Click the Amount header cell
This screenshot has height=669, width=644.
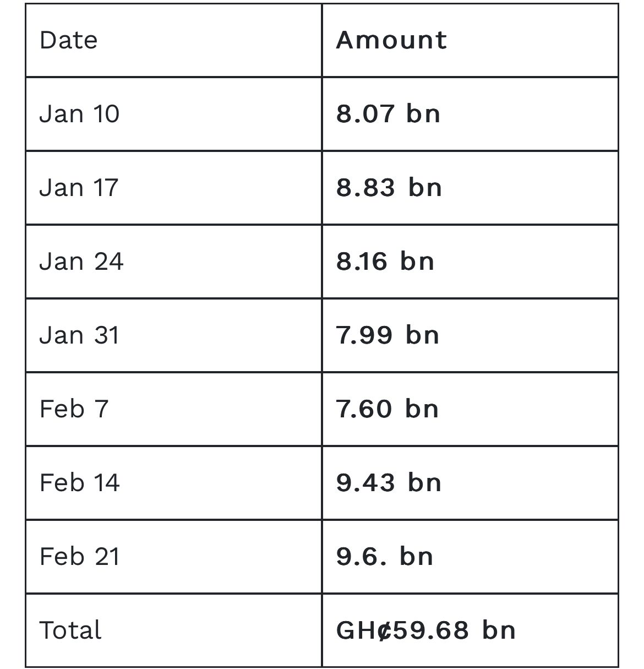[x=470, y=40]
